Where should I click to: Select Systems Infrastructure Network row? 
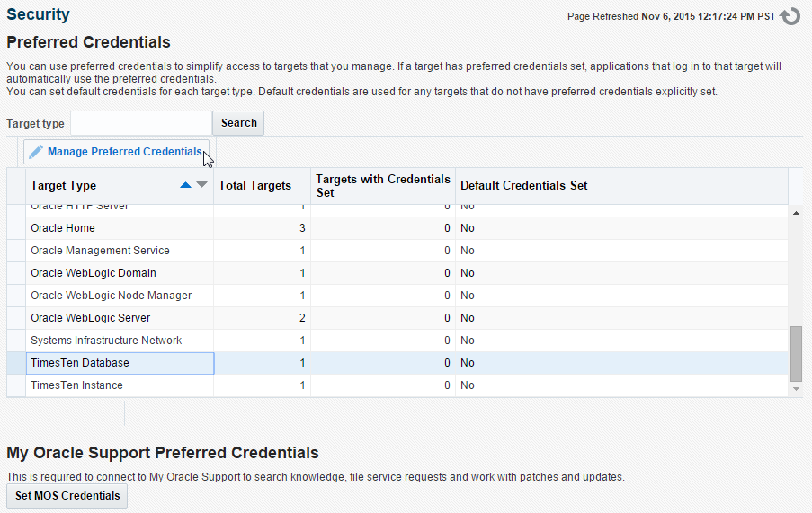(x=106, y=341)
